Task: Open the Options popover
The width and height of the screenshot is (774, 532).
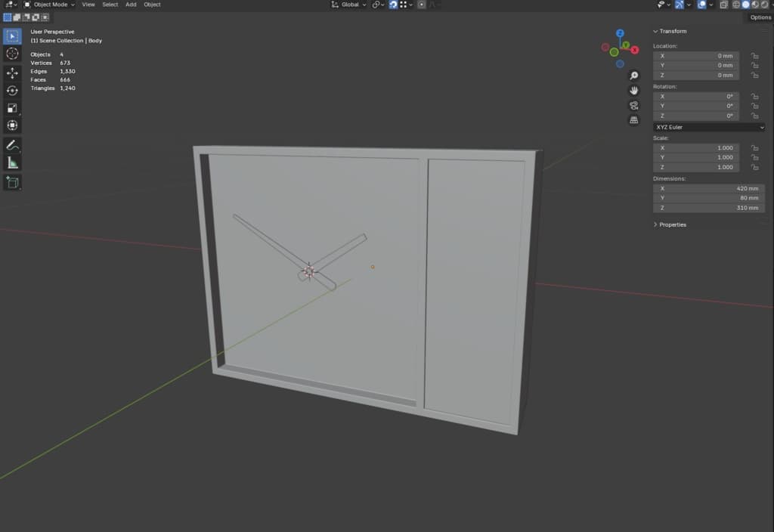Action: pyautogui.click(x=760, y=17)
